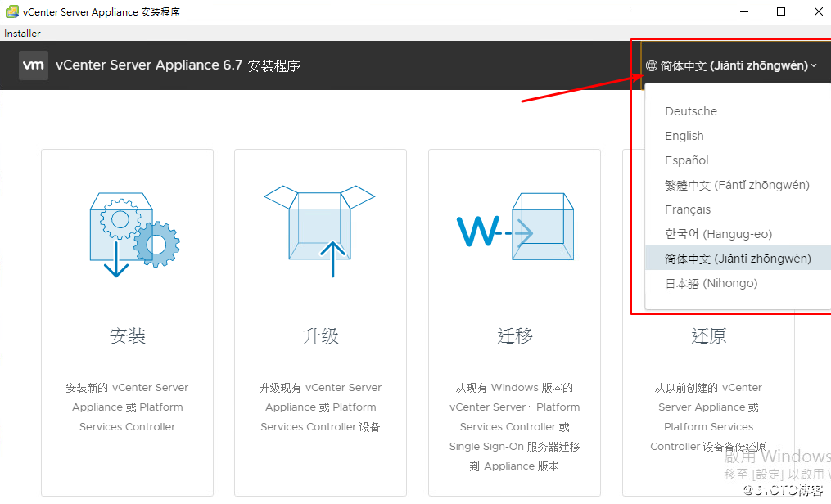Select English from the language dropdown
Viewport: 831px width, 504px height.
tap(684, 135)
